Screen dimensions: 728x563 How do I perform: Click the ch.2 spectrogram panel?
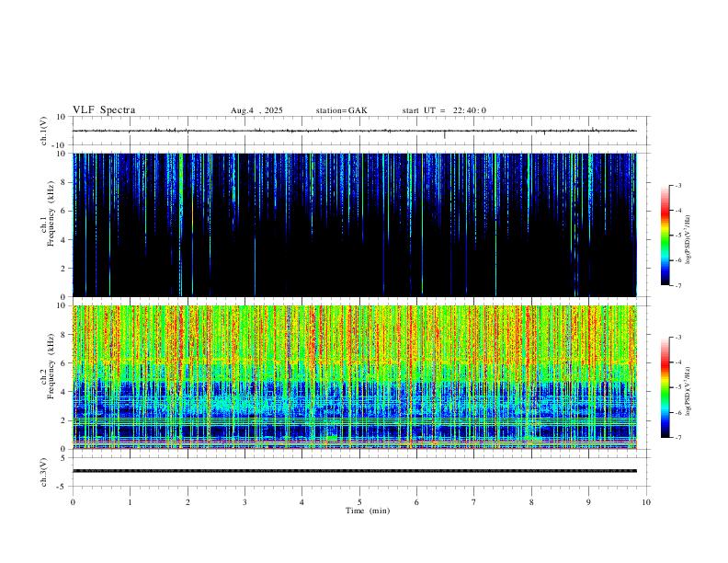coord(354,377)
